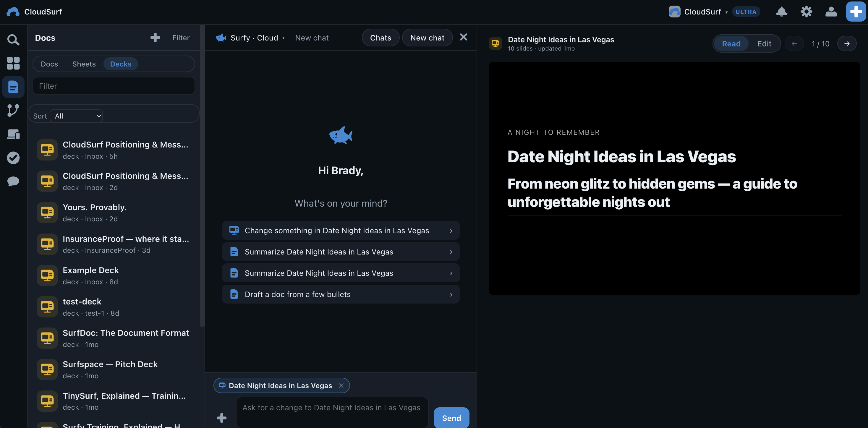868x428 pixels.
Task: Open the devices icon in sidebar
Action: coord(13,134)
